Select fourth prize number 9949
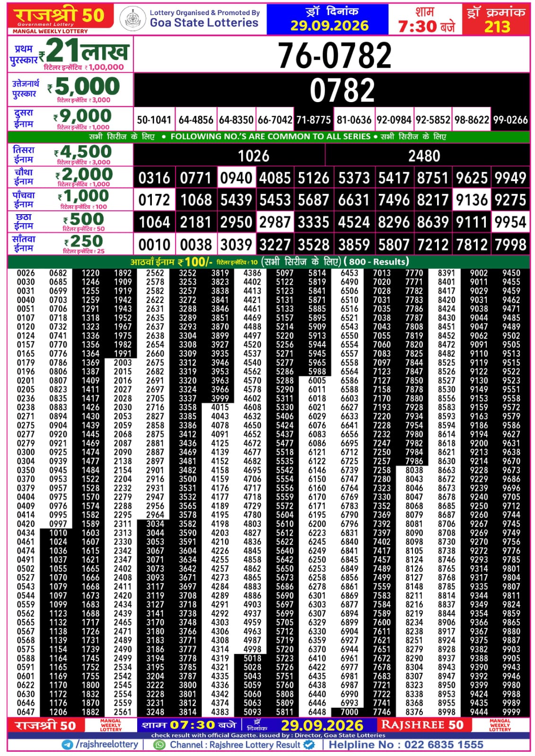 click(510, 178)
